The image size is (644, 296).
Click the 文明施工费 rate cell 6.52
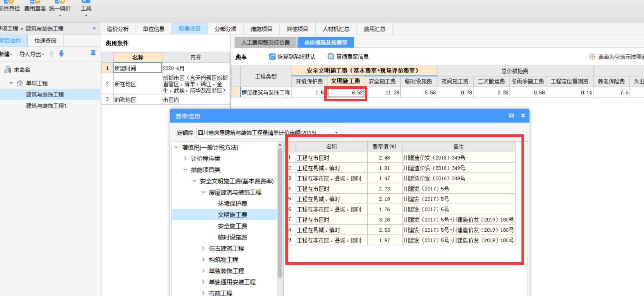[x=346, y=93]
